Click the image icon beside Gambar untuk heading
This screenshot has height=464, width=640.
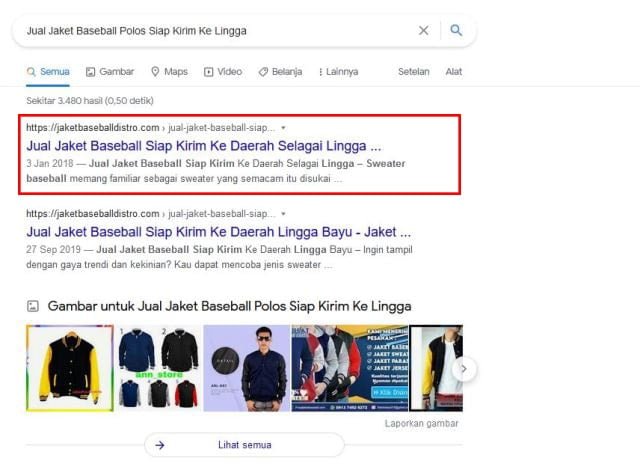[33, 306]
